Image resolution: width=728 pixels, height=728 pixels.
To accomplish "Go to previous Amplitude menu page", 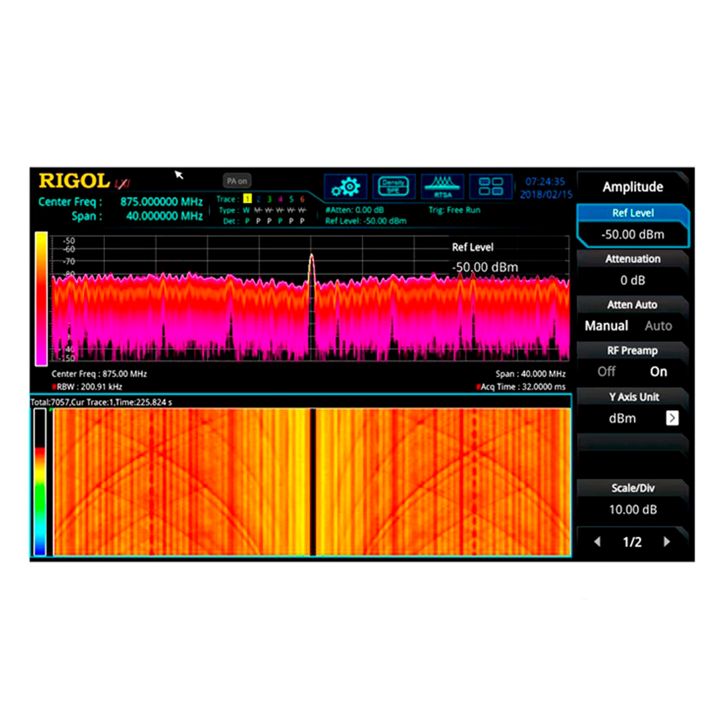I will [598, 542].
